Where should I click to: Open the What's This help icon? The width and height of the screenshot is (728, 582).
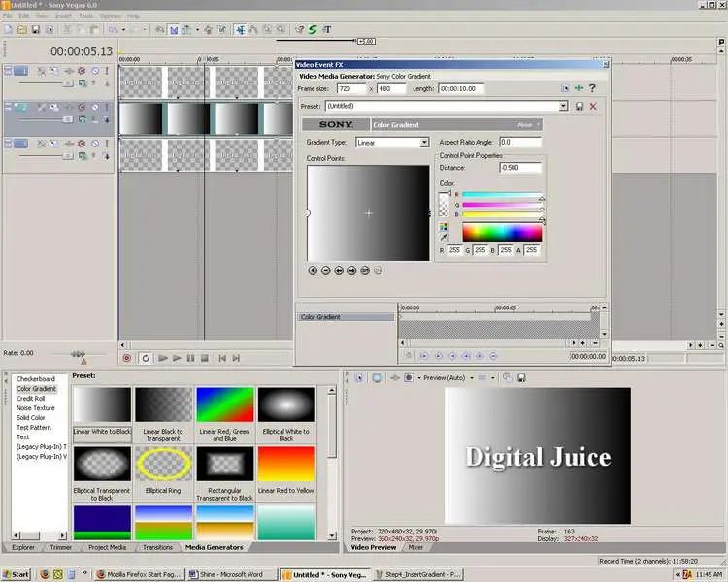pos(300,30)
